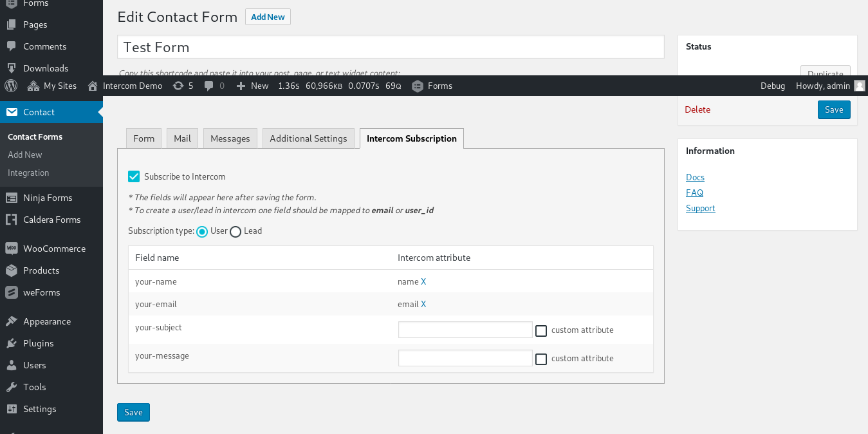
Task: Click the WooCommerce icon in sidebar
Action: (11, 249)
